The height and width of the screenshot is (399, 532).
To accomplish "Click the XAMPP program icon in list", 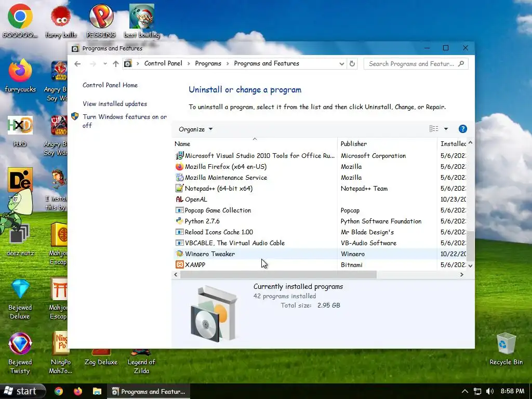I will (179, 264).
